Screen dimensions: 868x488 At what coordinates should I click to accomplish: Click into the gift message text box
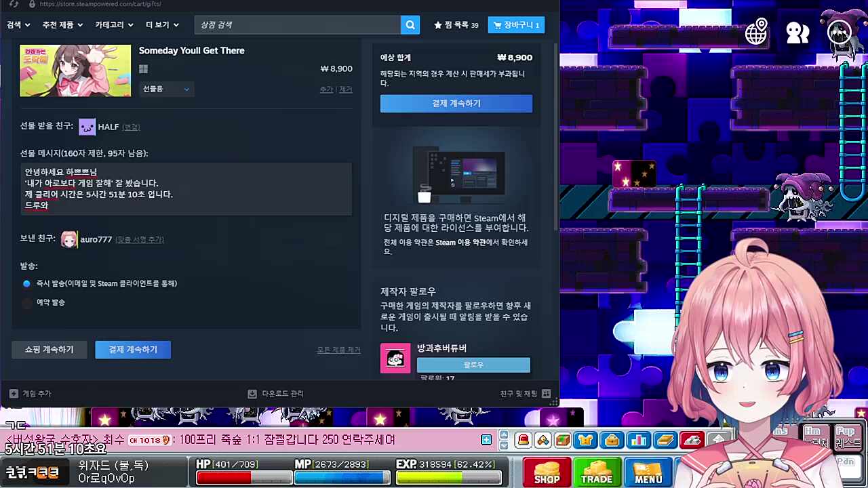tap(186, 189)
